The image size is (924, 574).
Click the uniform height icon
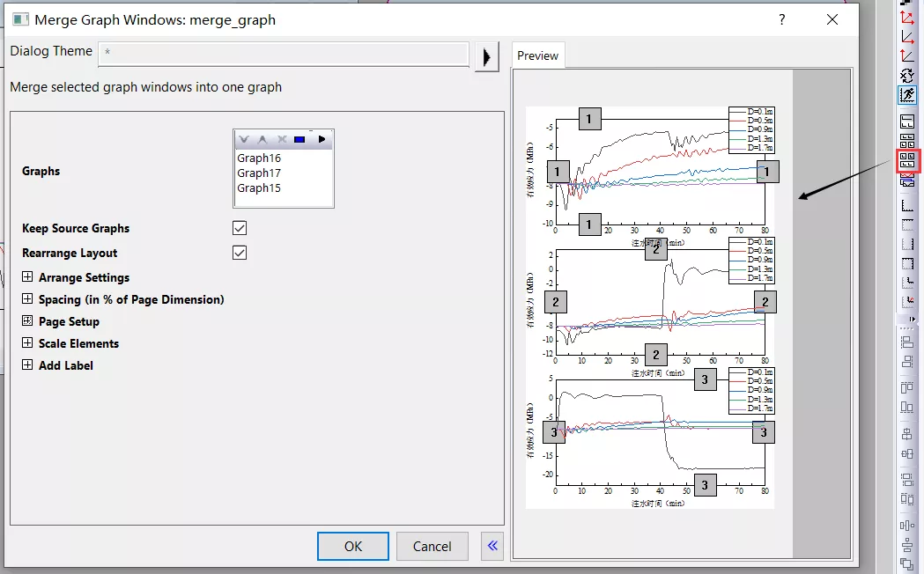907,499
